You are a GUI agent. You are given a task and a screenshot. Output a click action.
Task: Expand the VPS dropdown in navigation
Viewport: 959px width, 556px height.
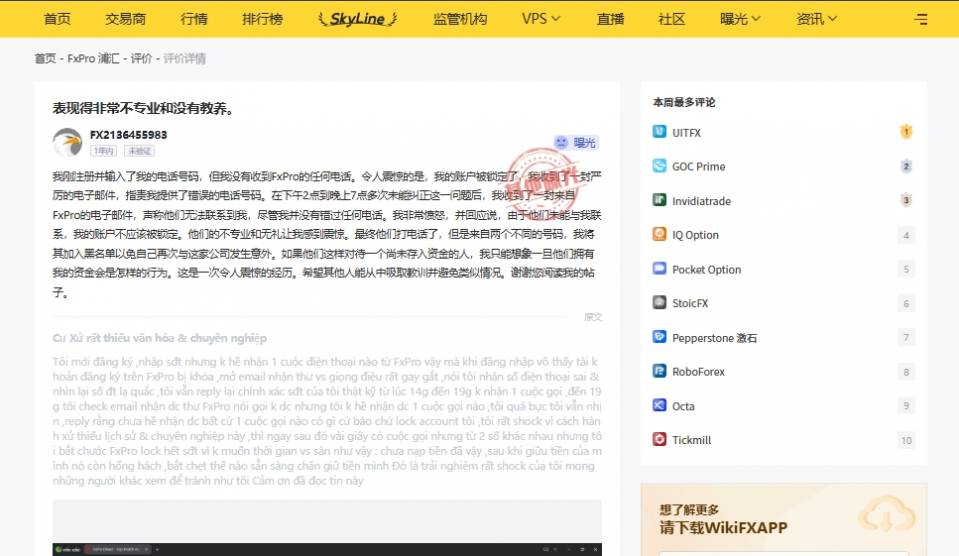click(x=541, y=19)
